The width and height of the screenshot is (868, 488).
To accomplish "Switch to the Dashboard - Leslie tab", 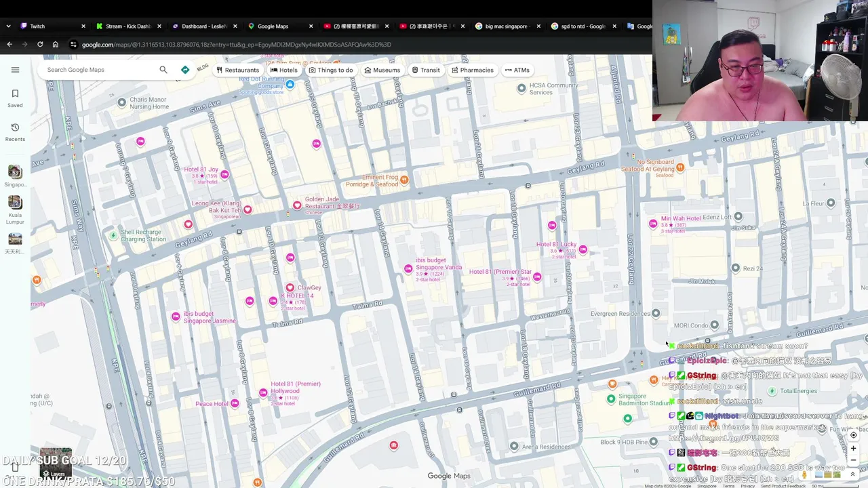I will (204, 26).
